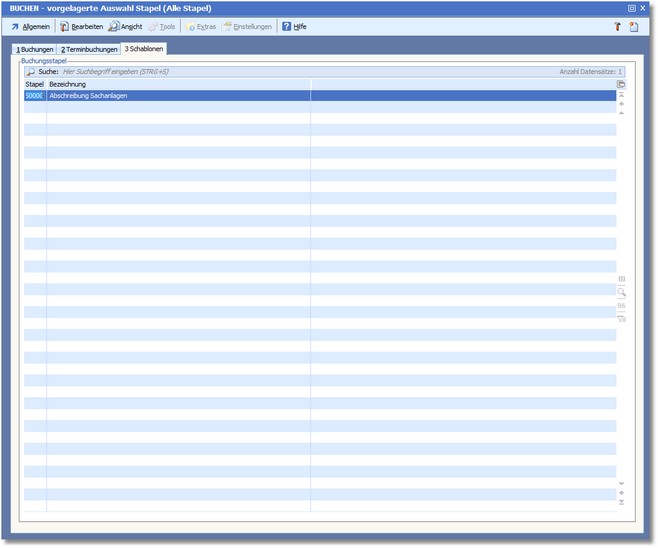Image resolution: width=658 pixels, height=548 pixels.
Task: Click the notes page icon at top right
Action: 634,27
